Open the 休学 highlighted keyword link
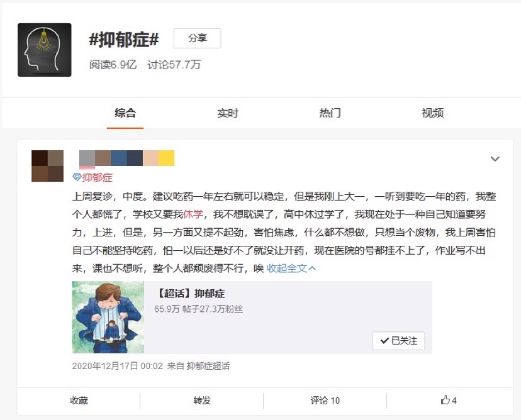 pyautogui.click(x=193, y=214)
